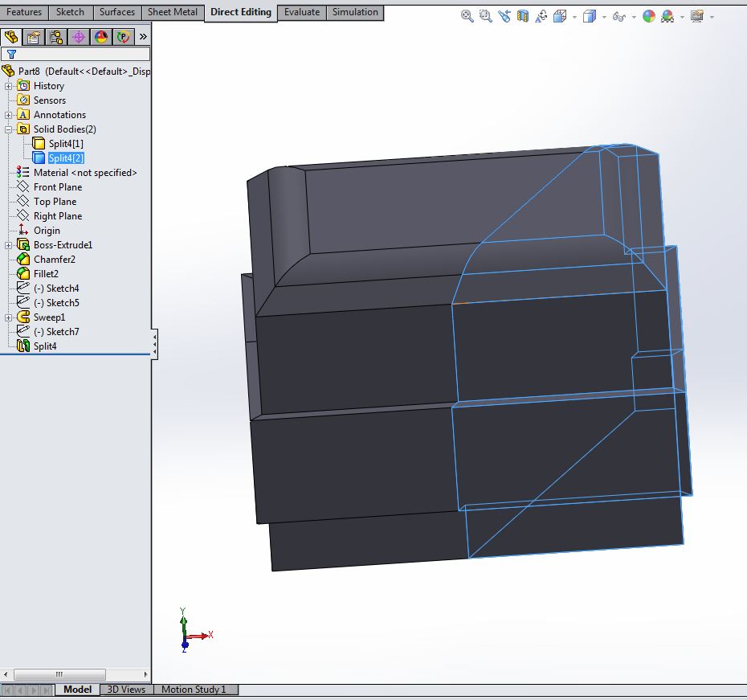Screen dimensions: 747x700
Task: Select the Zoom to Area tool
Action: (x=486, y=16)
